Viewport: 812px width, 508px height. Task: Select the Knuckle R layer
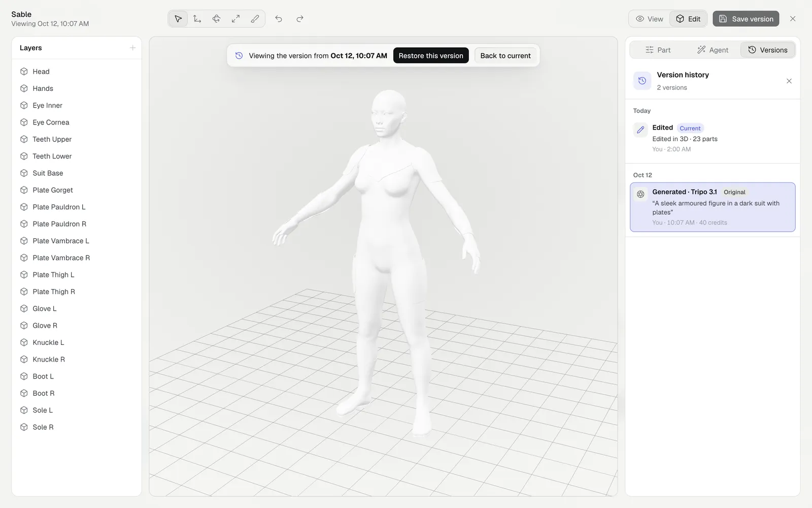[x=77, y=360]
